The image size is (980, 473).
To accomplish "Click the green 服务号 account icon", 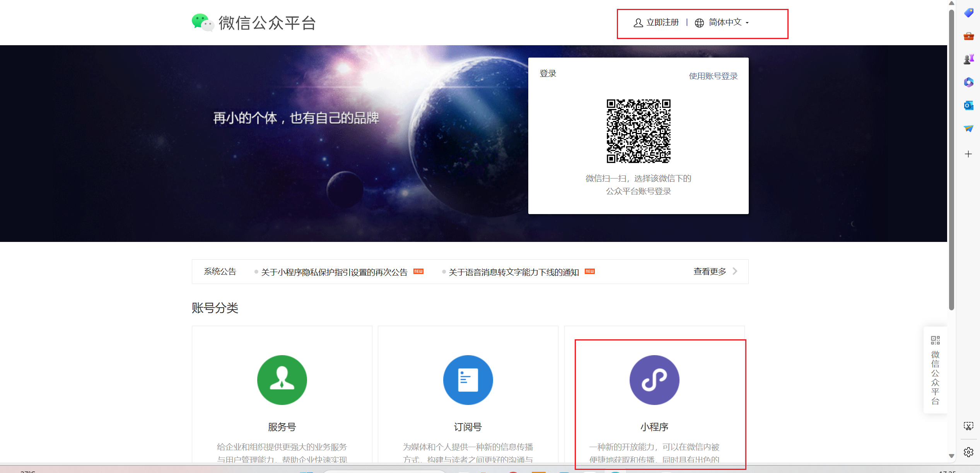I will (282, 380).
